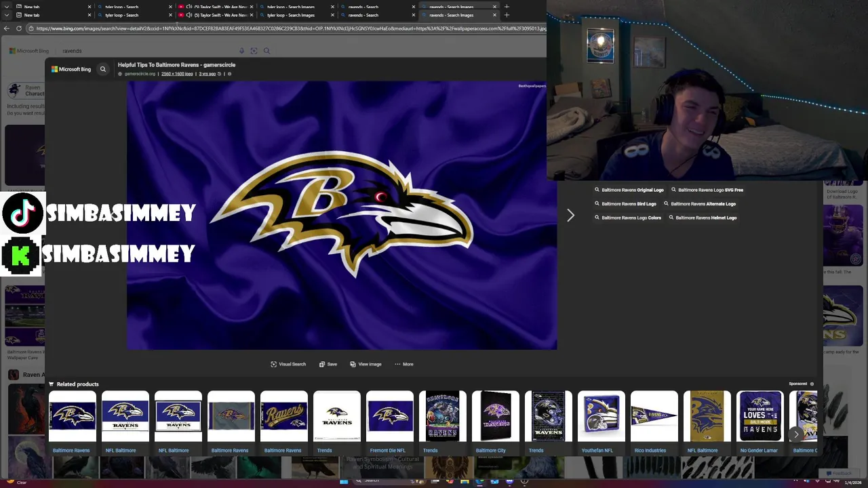This screenshot has width=868, height=488.
Task: Reload the page with the refresh icon
Action: point(19,28)
